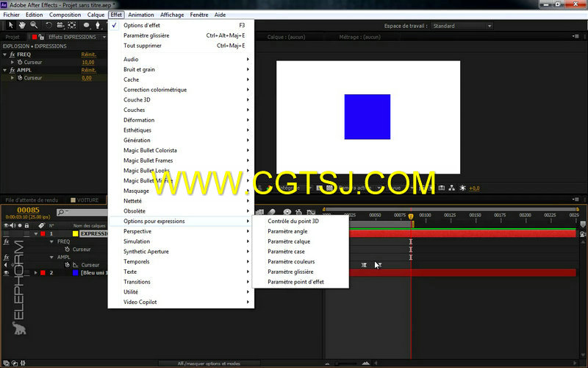
Task: Open the Fichier menu
Action: (11, 15)
